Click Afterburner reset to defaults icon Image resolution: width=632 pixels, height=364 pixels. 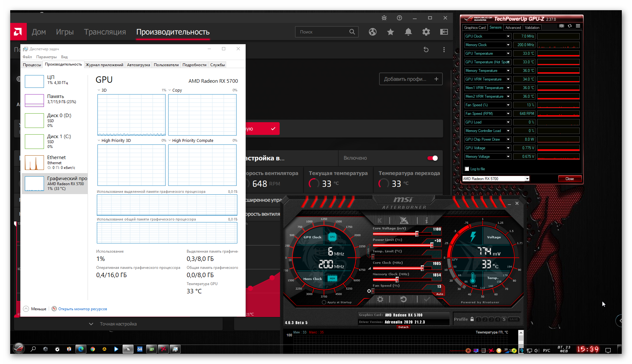click(x=403, y=299)
